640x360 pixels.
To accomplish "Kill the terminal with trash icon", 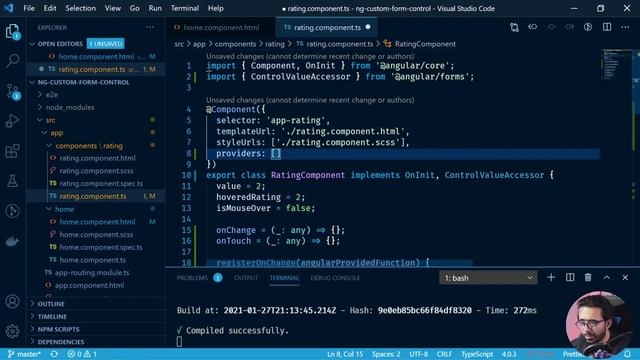I will (588, 278).
